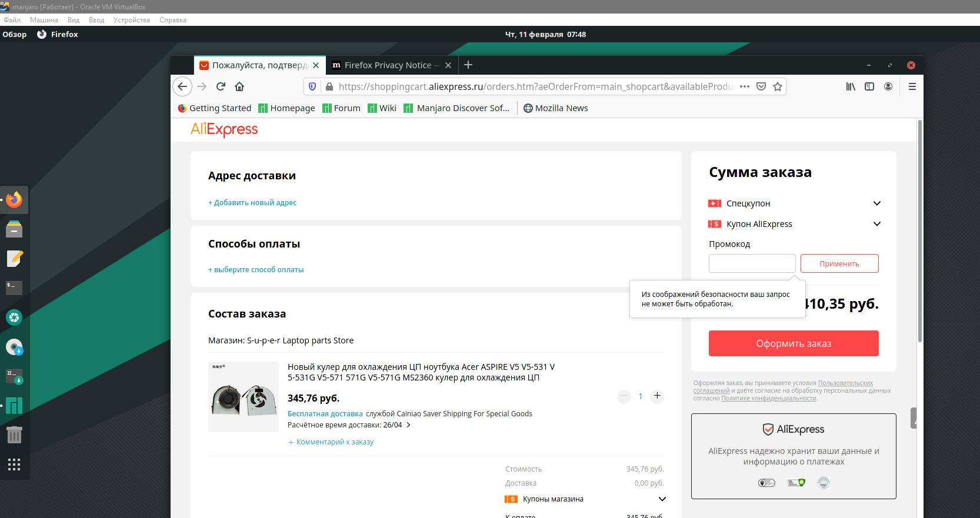This screenshot has height=518, width=980.
Task: Open page actions three-dot menu
Action: point(745,86)
